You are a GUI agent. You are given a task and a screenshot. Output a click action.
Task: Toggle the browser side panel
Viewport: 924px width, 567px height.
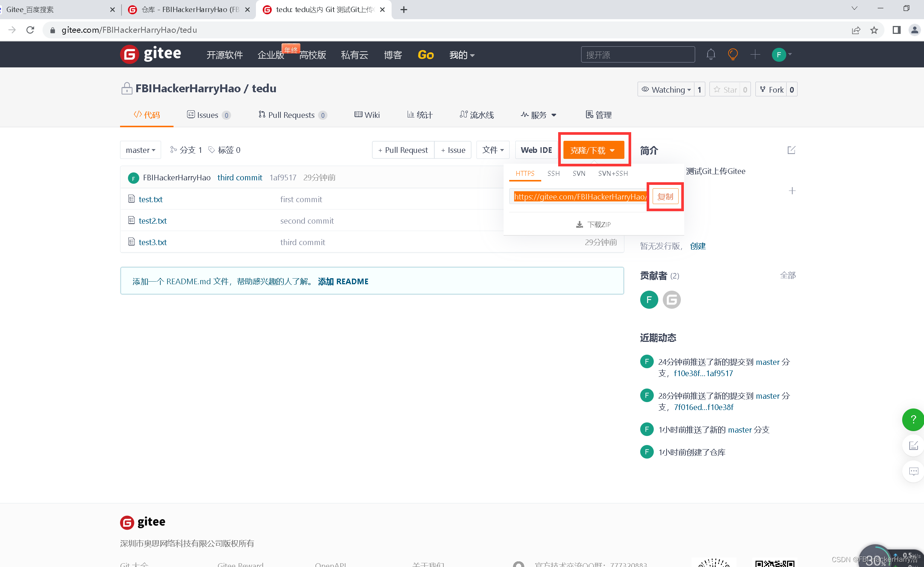click(897, 30)
